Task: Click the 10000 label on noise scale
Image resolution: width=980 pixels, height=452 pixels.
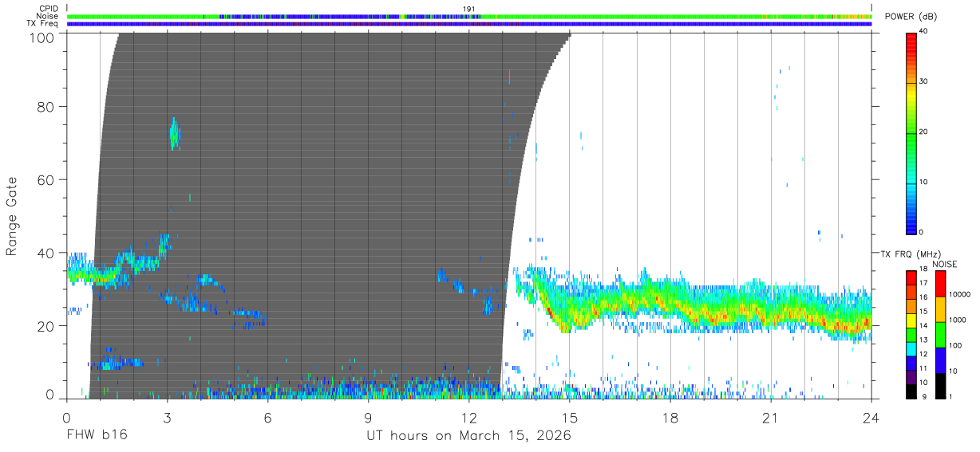Action: click(x=960, y=294)
